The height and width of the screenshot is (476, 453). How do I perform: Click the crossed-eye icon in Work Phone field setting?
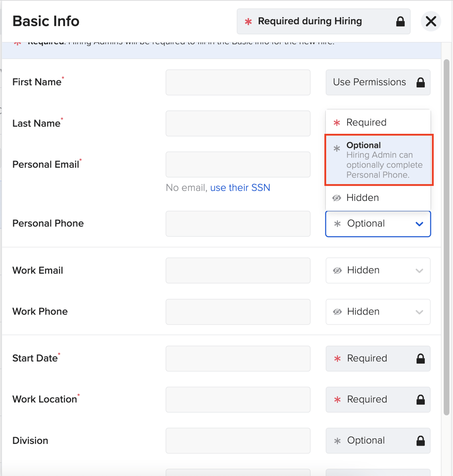click(338, 311)
